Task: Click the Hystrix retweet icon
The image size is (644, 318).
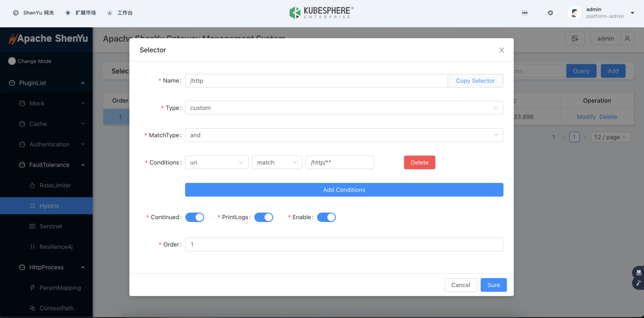Action: click(32, 206)
